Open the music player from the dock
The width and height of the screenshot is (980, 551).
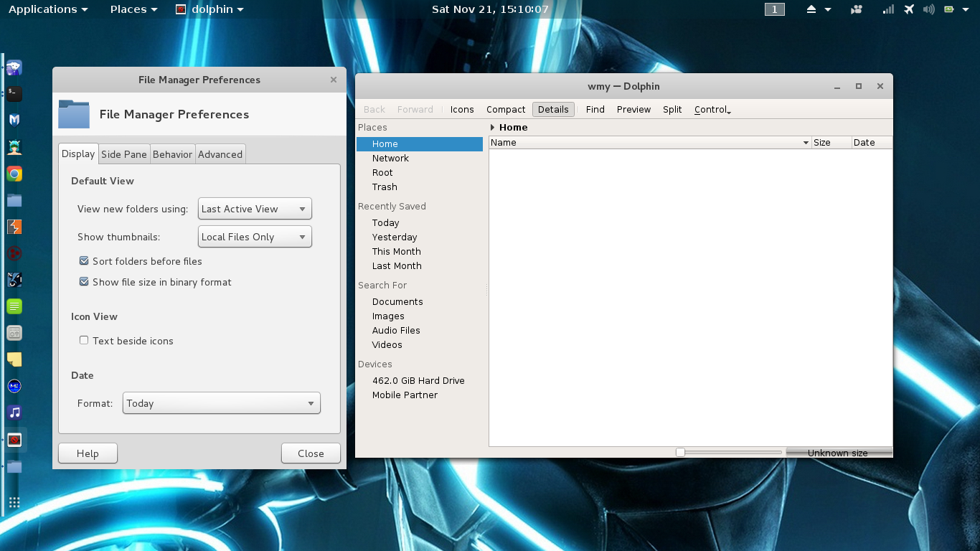point(14,413)
